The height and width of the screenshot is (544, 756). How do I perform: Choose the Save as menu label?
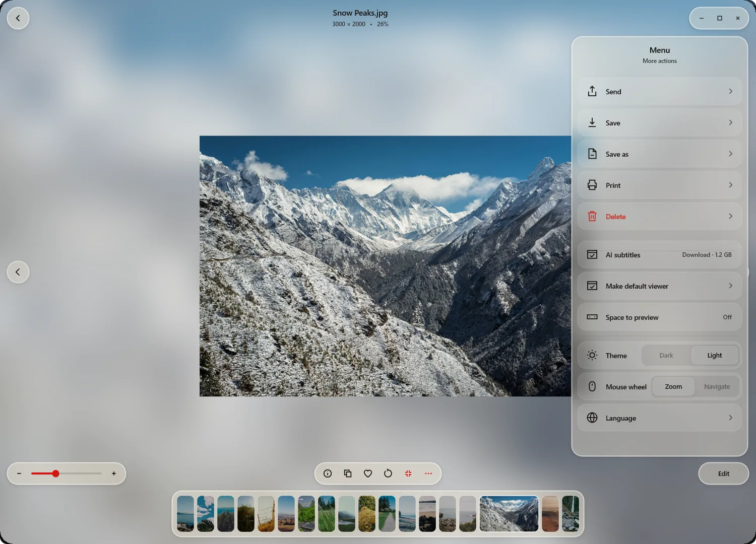617,154
